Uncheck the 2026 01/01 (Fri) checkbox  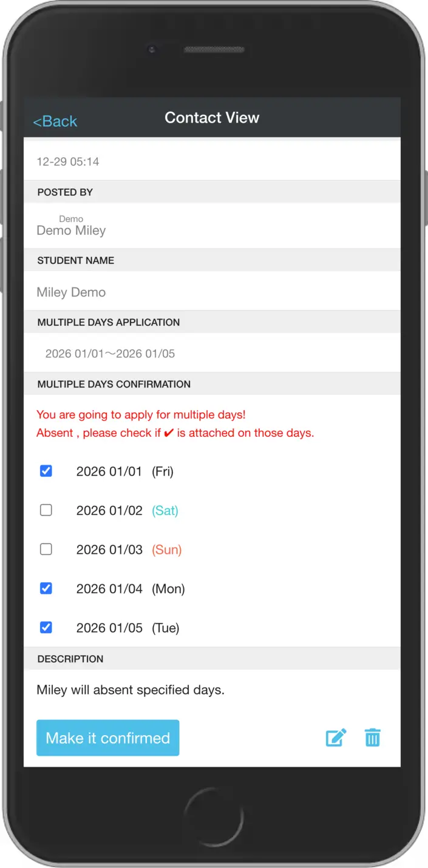click(46, 471)
